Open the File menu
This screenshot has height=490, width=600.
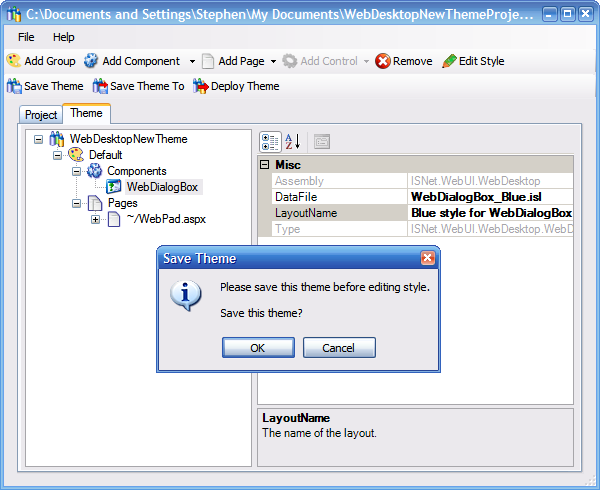(x=26, y=37)
